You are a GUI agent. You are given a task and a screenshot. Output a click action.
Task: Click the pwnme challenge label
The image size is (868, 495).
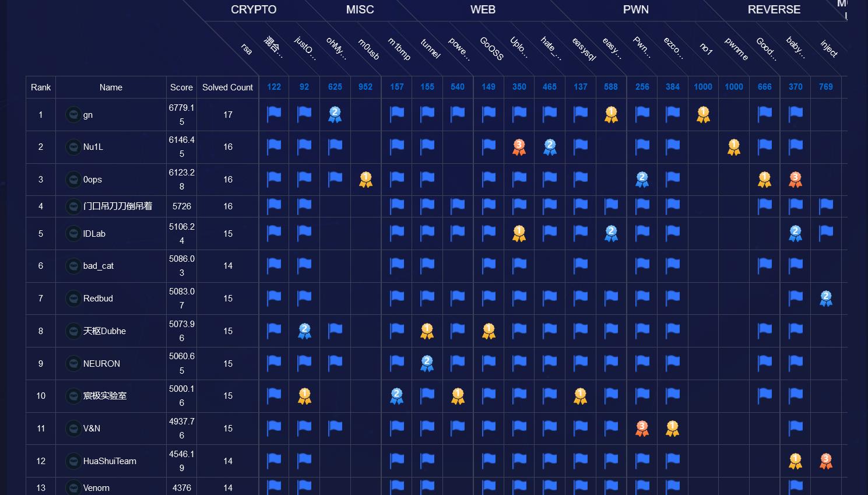736,49
